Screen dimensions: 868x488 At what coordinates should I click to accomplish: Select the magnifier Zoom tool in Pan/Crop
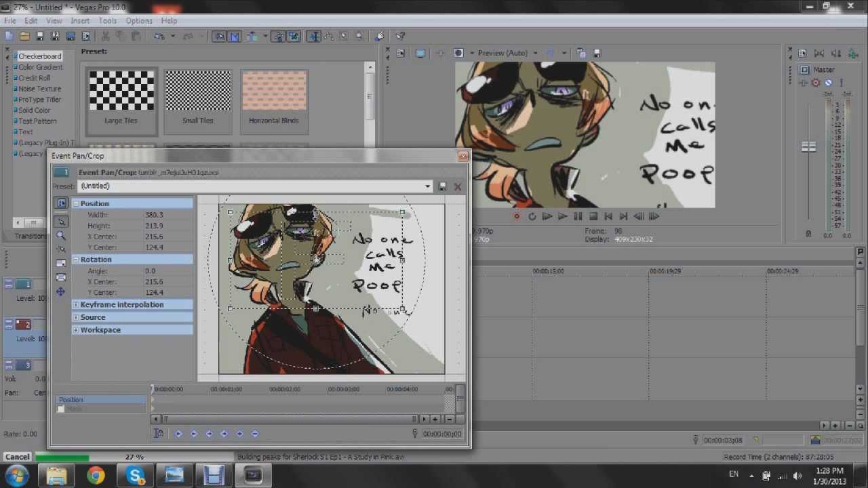(61, 235)
